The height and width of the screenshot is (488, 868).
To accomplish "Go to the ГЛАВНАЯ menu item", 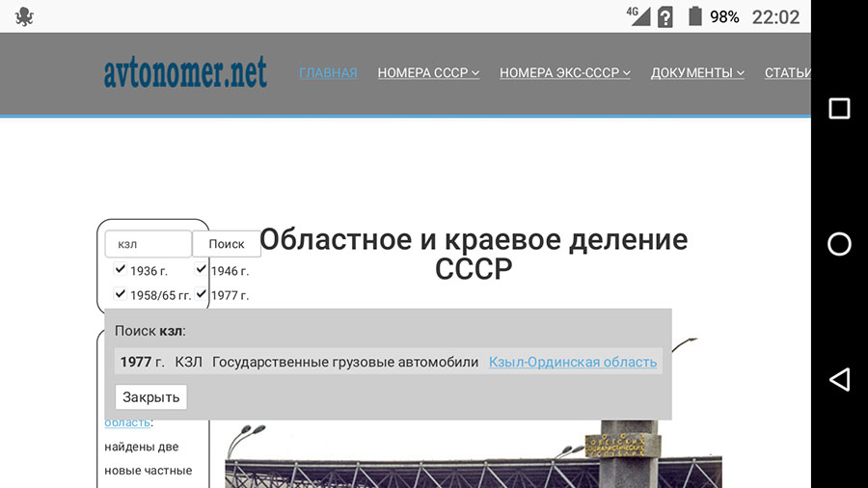I will click(328, 73).
